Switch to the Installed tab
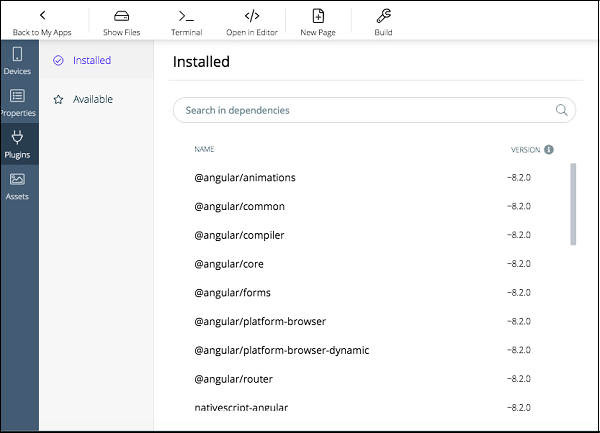Screen dimensions: 600x433 91,60
